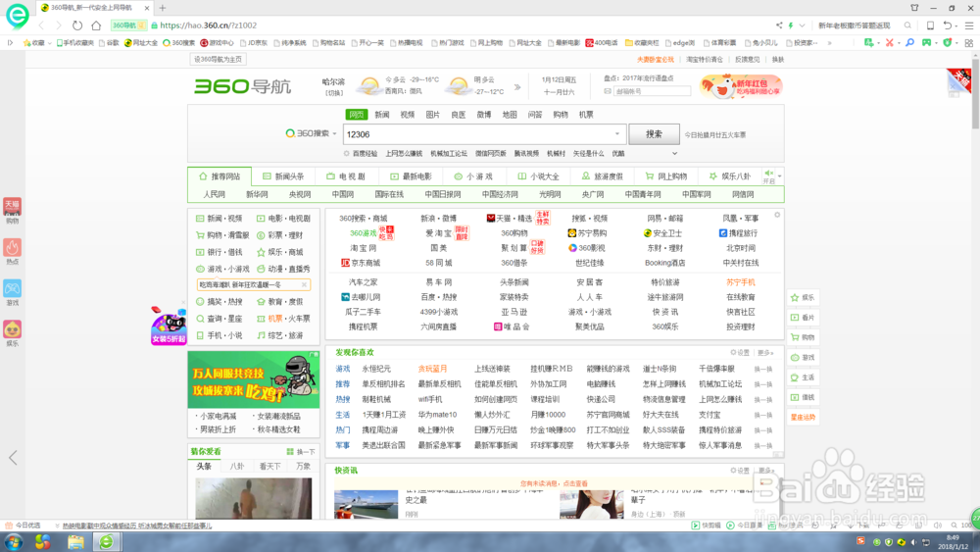Open 星座运势 in right sidebar
980x552 pixels.
[x=804, y=418]
